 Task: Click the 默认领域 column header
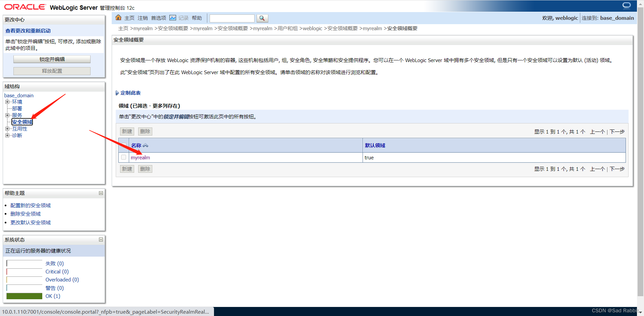click(x=375, y=146)
